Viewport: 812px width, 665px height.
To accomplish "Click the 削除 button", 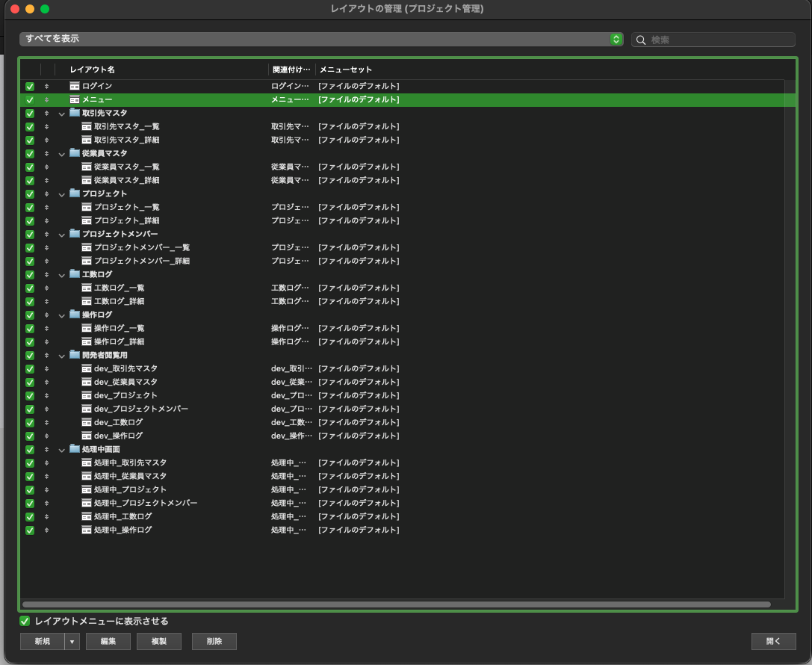I will pos(214,641).
